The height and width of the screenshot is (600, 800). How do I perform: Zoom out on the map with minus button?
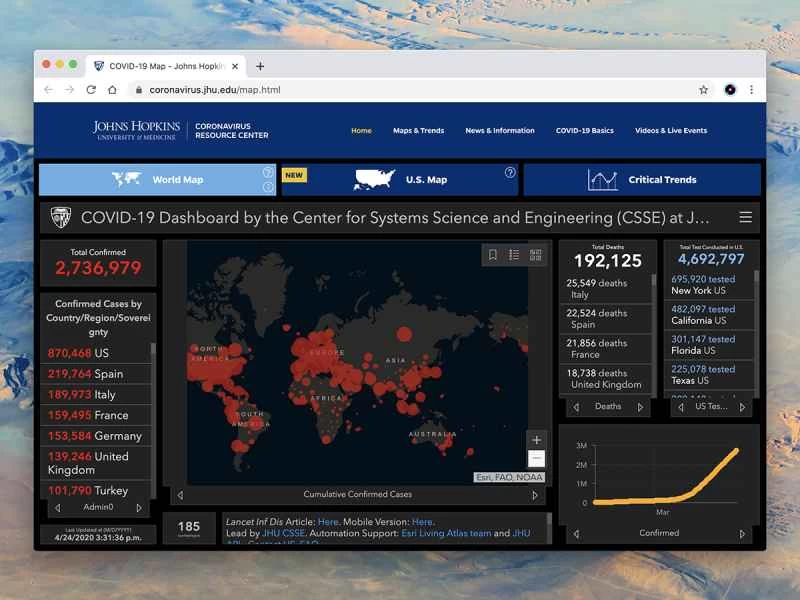point(537,459)
